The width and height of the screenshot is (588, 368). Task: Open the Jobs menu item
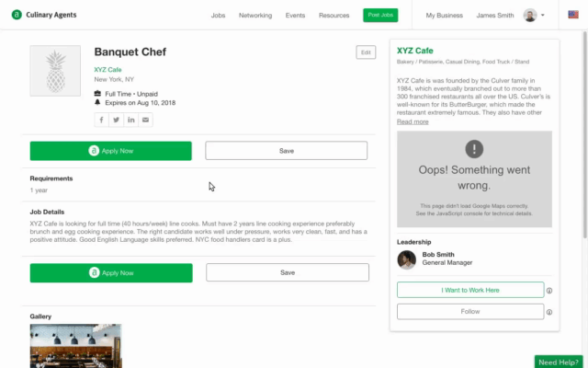[218, 16]
